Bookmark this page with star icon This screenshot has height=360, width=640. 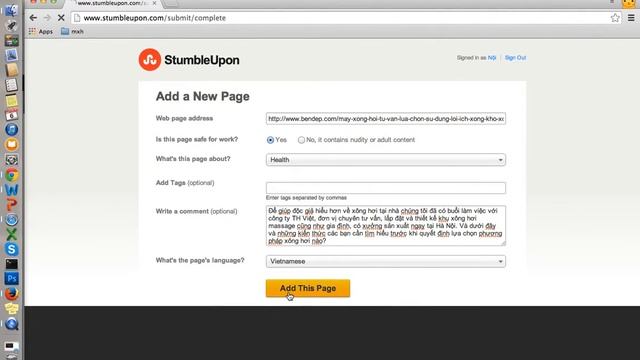pos(615,18)
